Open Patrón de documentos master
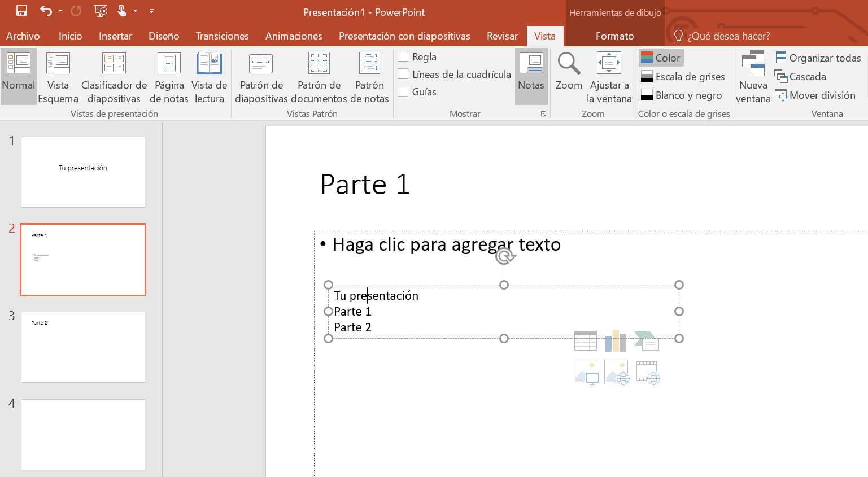 click(319, 76)
